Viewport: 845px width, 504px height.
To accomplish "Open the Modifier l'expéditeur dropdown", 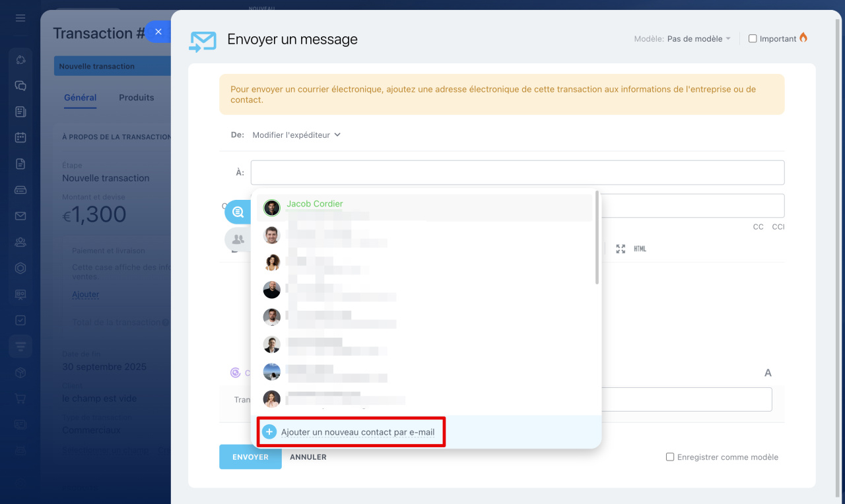I will [x=296, y=135].
